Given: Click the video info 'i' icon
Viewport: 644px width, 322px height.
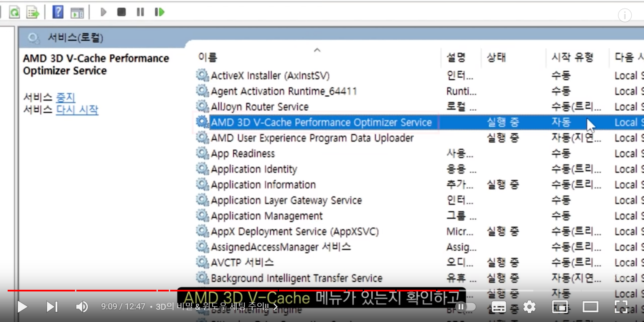Looking at the screenshot, I should pos(624,15).
